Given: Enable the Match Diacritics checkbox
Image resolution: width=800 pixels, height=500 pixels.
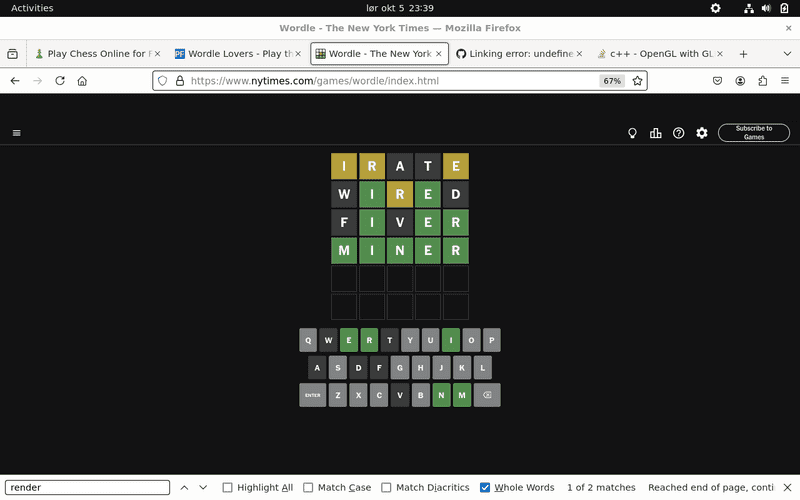Looking at the screenshot, I should (386, 488).
